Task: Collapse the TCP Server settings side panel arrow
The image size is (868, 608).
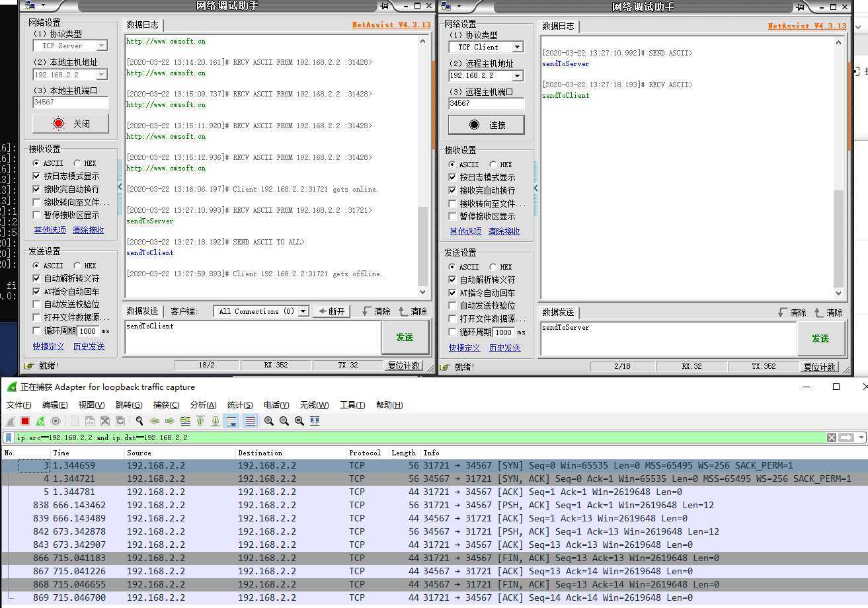Action: [120, 187]
